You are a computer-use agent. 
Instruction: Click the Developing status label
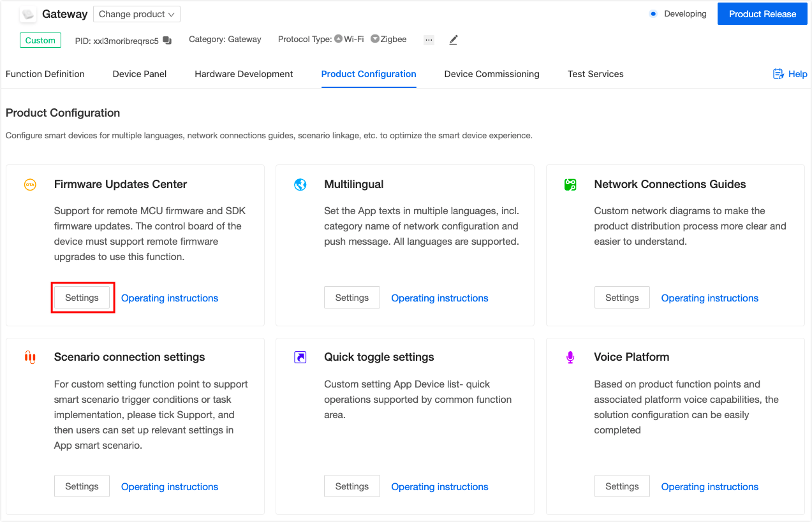click(x=685, y=13)
